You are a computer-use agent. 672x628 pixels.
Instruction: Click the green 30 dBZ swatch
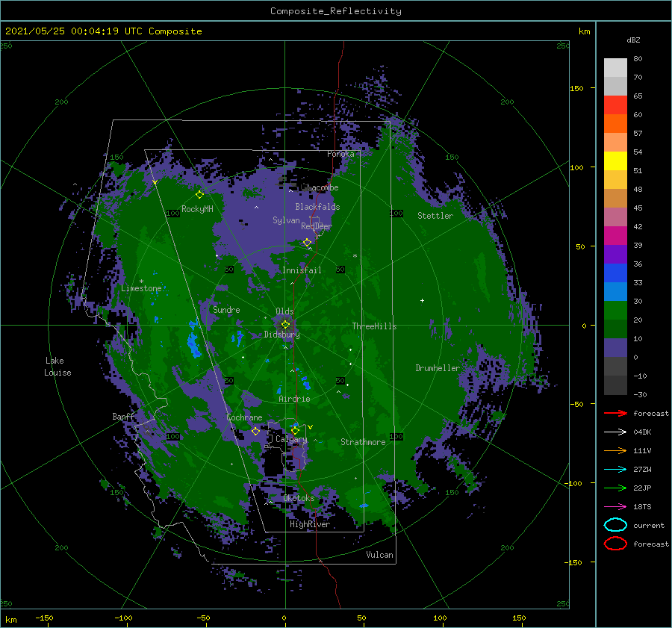[x=615, y=310]
